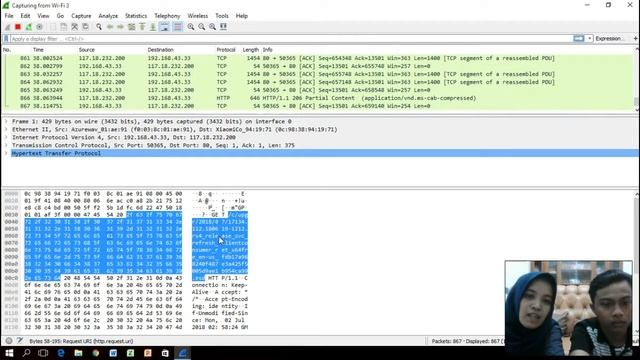The width and height of the screenshot is (640, 360).
Task: Sort by the Protocol column header
Action: click(x=227, y=50)
